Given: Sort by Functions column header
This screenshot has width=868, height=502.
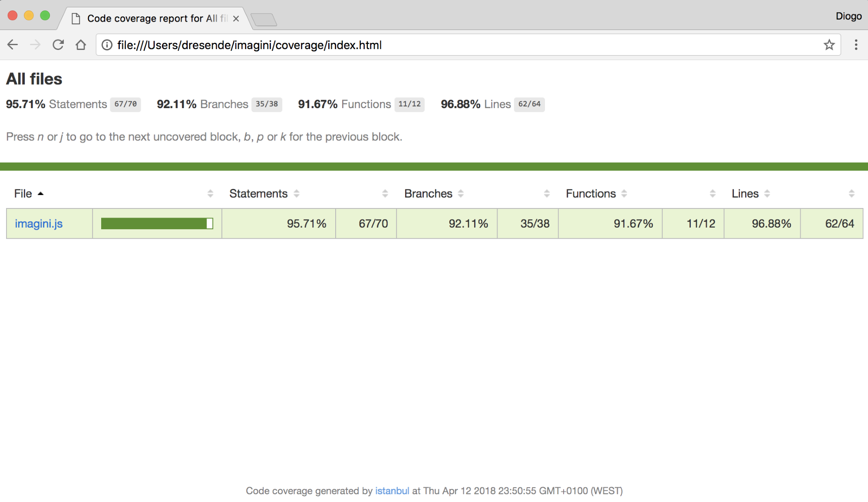Looking at the screenshot, I should coord(591,194).
